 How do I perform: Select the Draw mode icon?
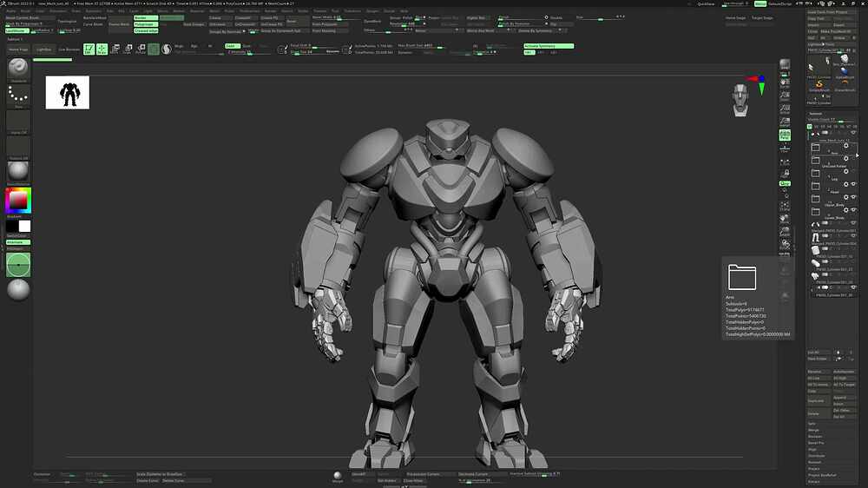point(102,49)
